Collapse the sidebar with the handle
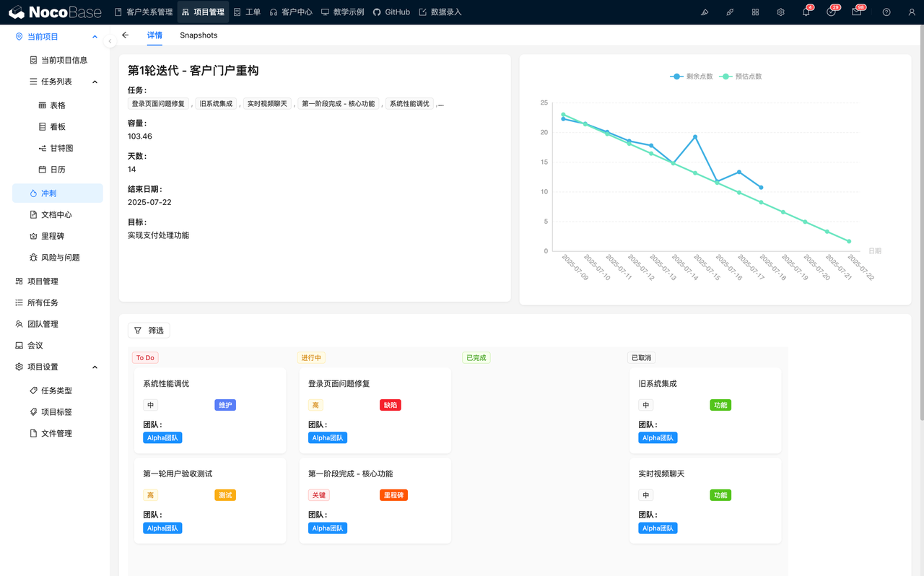 110,41
